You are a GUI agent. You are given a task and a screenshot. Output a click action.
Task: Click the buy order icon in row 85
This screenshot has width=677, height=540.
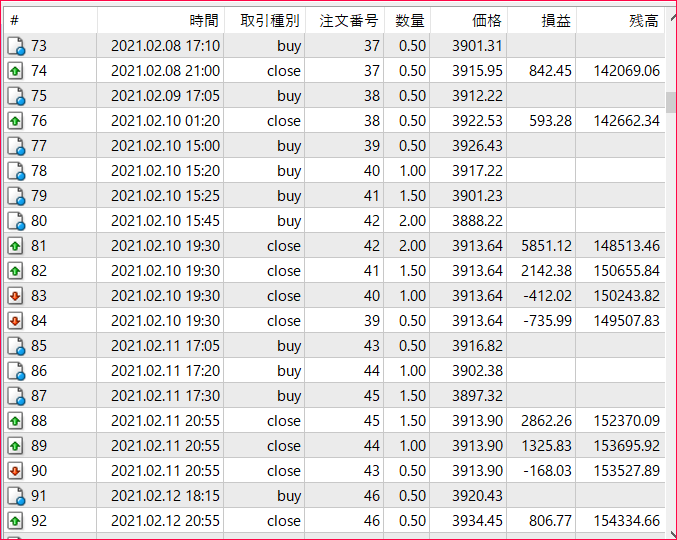point(16,346)
